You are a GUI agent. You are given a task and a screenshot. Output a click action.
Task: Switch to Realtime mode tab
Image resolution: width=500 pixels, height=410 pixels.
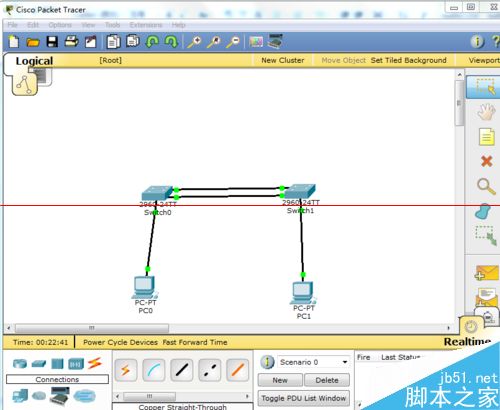(467, 342)
